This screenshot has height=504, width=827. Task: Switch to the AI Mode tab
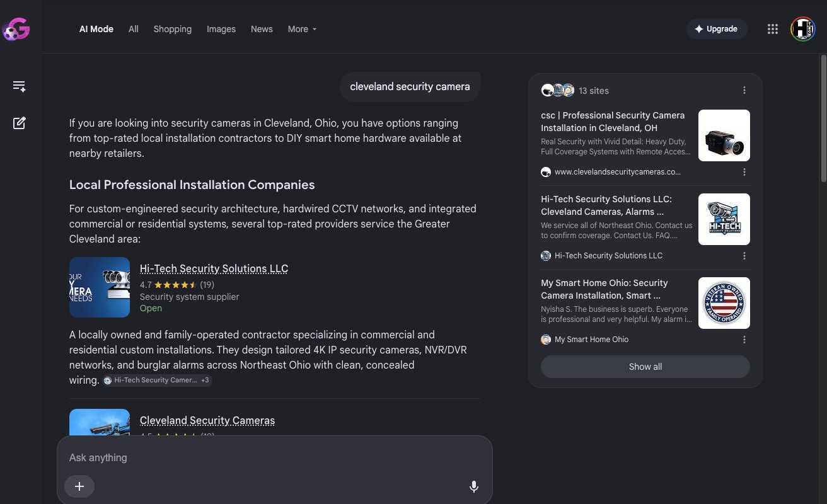[x=96, y=29]
